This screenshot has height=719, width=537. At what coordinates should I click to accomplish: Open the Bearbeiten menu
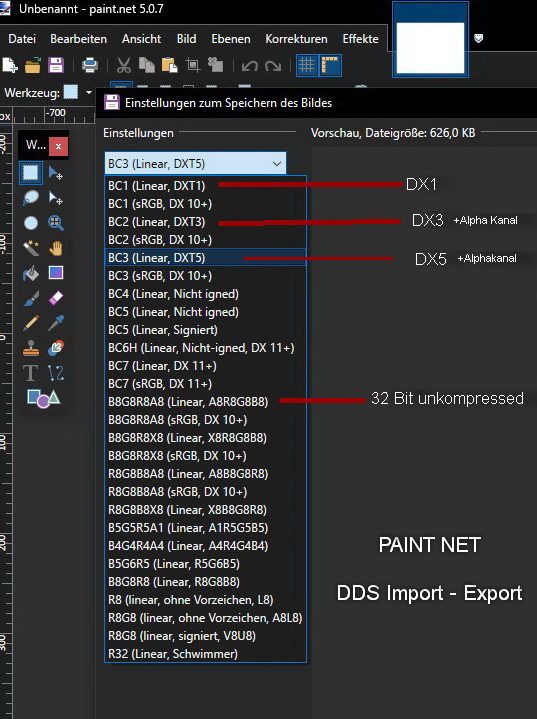click(78, 39)
